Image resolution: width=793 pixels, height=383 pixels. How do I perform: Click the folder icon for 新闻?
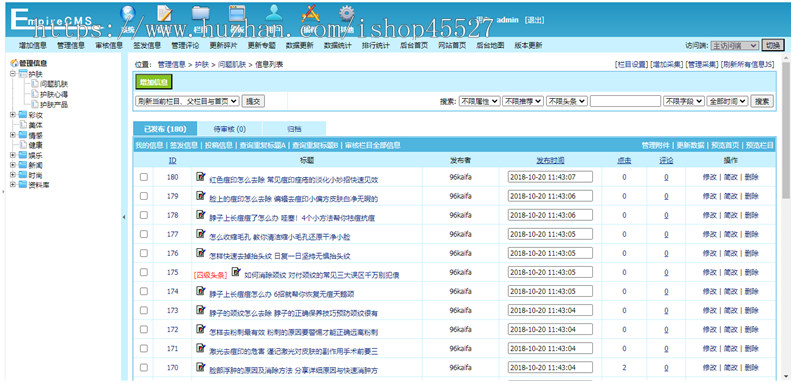tap(22, 165)
